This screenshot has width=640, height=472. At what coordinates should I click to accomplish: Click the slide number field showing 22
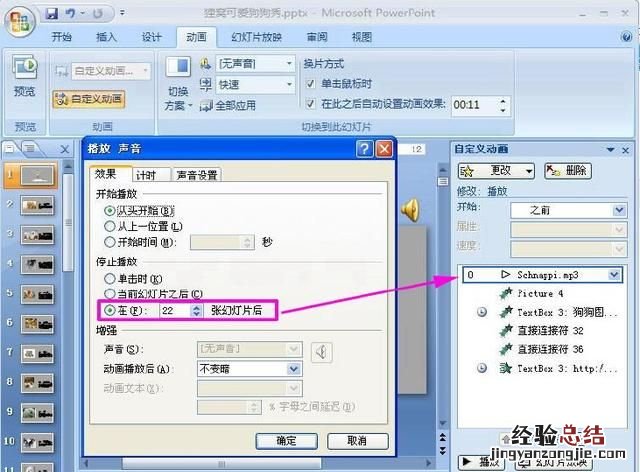pyautogui.click(x=176, y=310)
